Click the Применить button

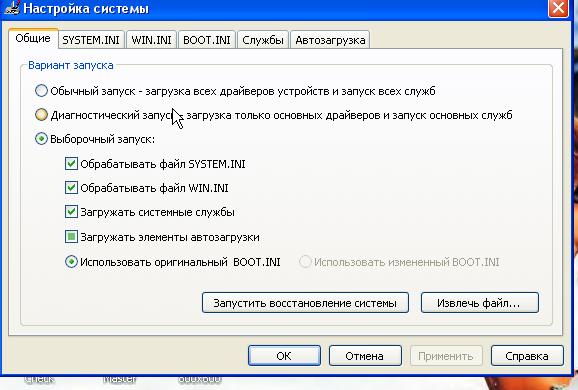(x=446, y=356)
